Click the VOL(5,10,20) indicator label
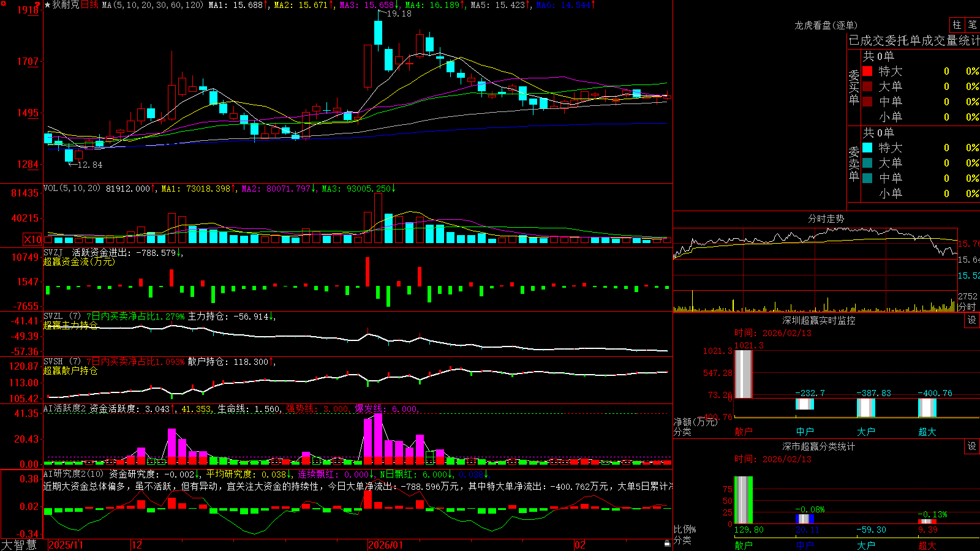The image size is (980, 551). tap(72, 189)
